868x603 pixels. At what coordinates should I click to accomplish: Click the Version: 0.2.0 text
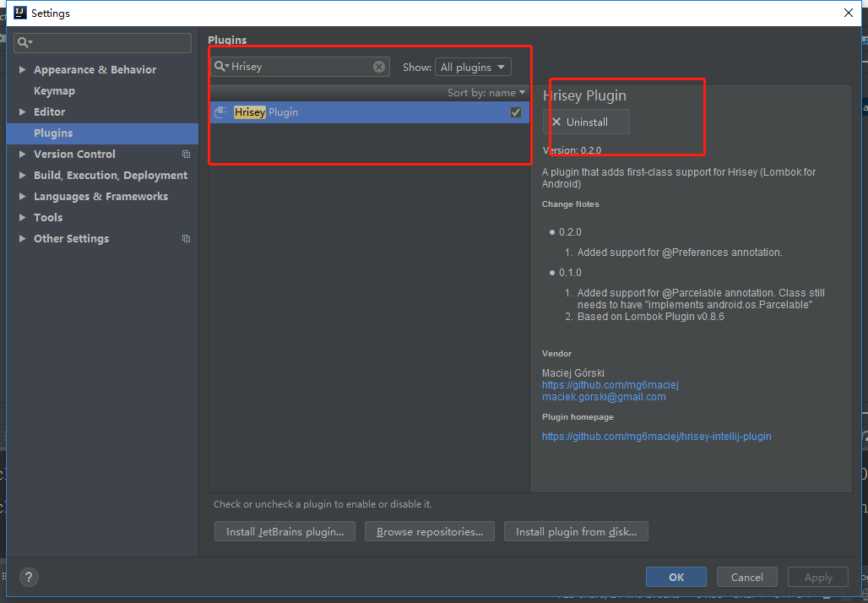coord(572,150)
